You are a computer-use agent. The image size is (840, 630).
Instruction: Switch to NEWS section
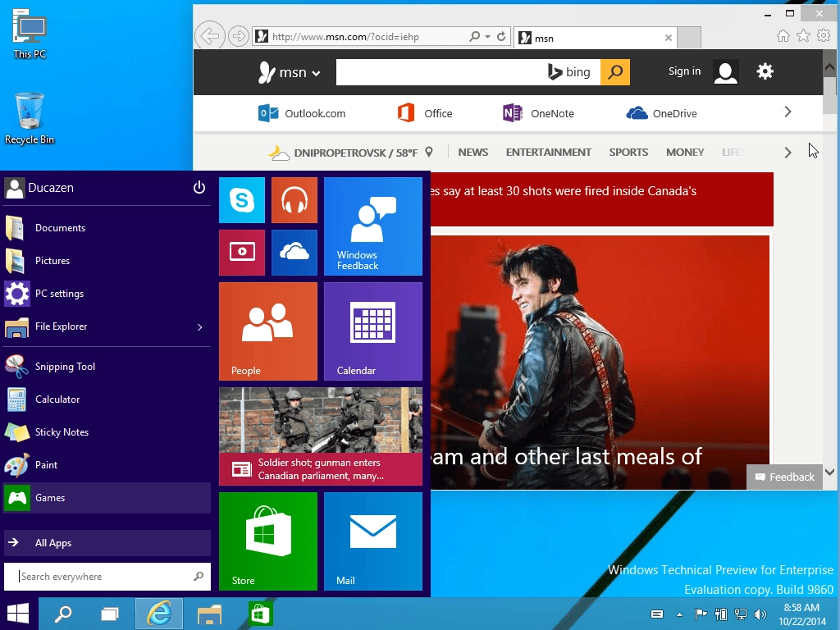point(473,152)
